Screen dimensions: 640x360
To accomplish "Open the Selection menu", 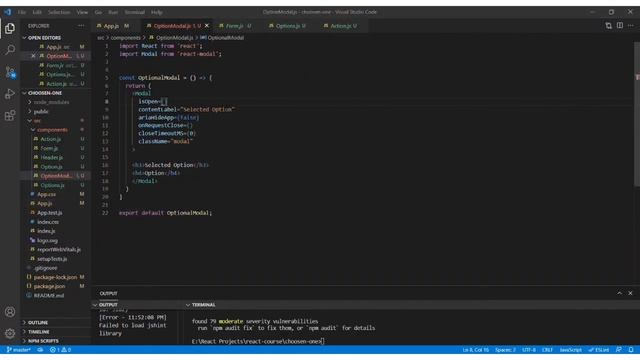I will (59, 12).
